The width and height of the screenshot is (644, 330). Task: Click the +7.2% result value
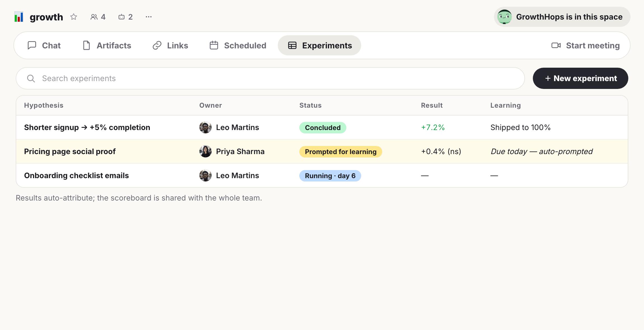(433, 128)
